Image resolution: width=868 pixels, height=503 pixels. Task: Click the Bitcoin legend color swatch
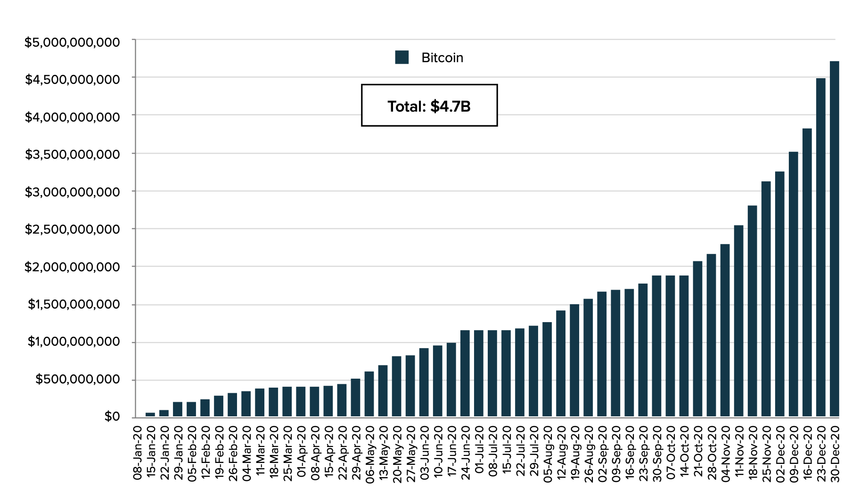(401, 57)
